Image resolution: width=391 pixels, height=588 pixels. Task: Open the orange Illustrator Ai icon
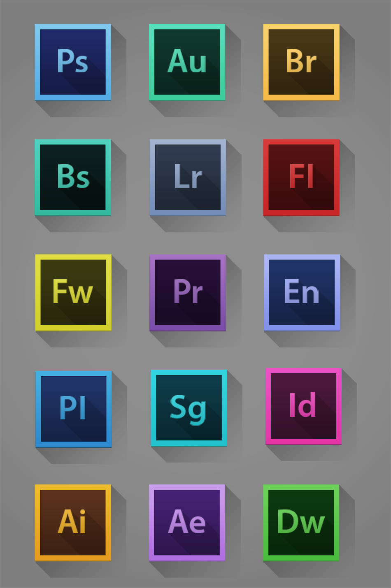tap(73, 523)
